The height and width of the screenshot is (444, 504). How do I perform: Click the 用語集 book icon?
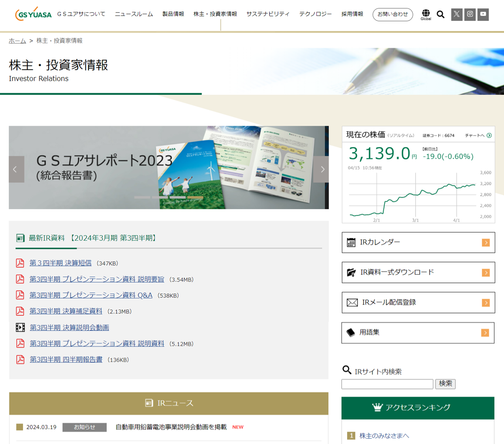coord(350,333)
